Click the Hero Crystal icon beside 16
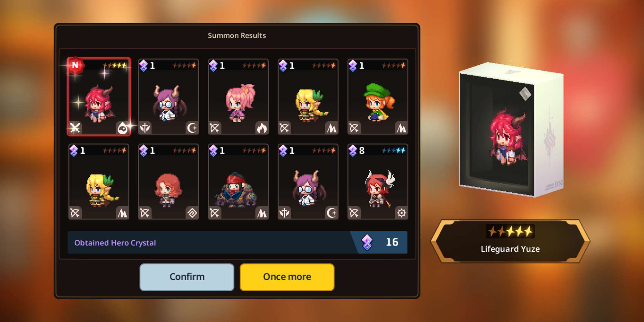 coord(367,242)
